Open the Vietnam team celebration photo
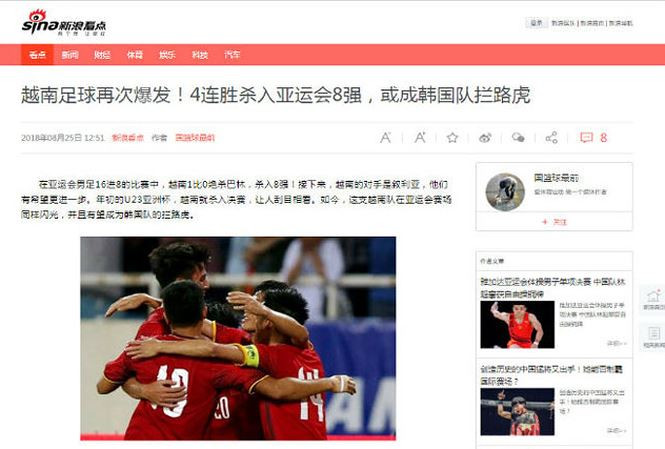The image size is (665, 449). (238, 338)
